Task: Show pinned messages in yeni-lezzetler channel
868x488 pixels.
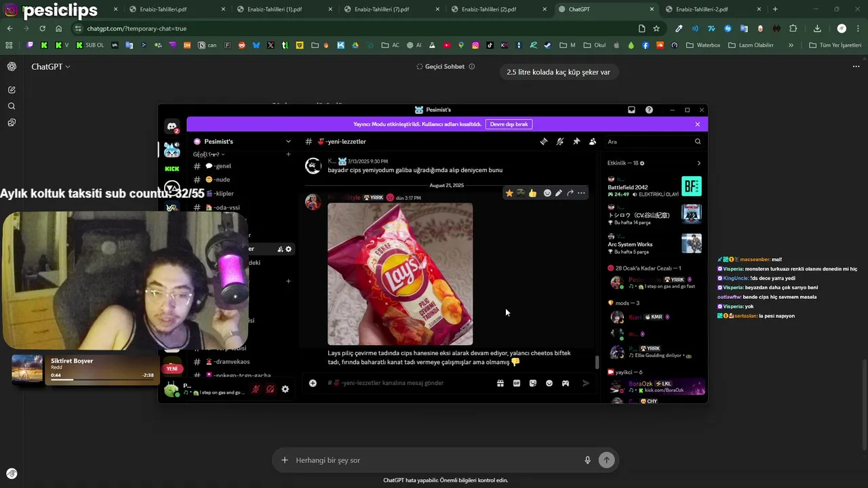Action: (576, 142)
